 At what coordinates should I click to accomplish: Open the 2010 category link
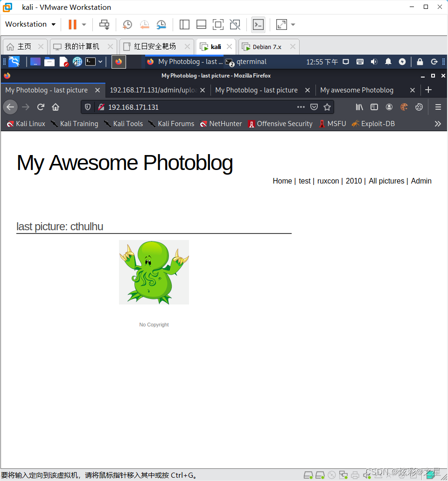tap(354, 181)
